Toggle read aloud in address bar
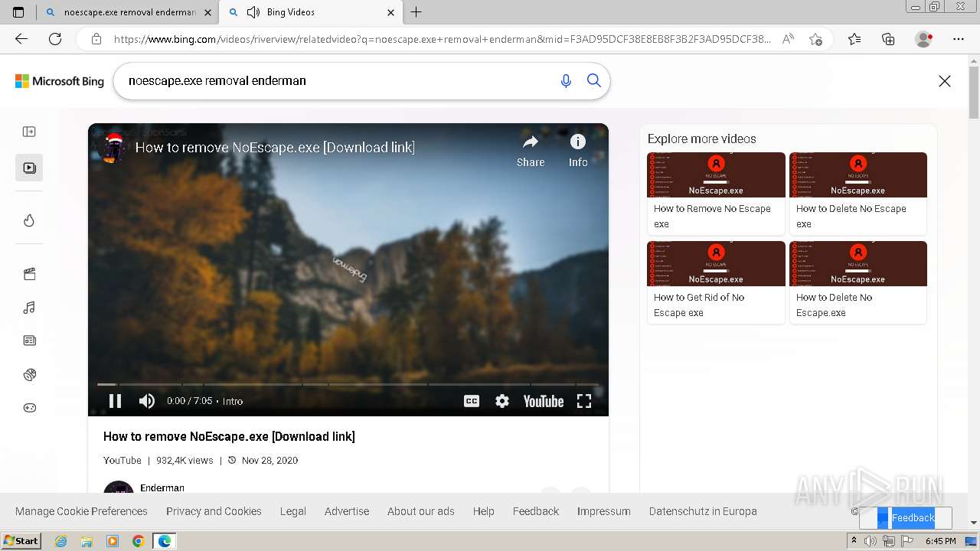 point(788,39)
